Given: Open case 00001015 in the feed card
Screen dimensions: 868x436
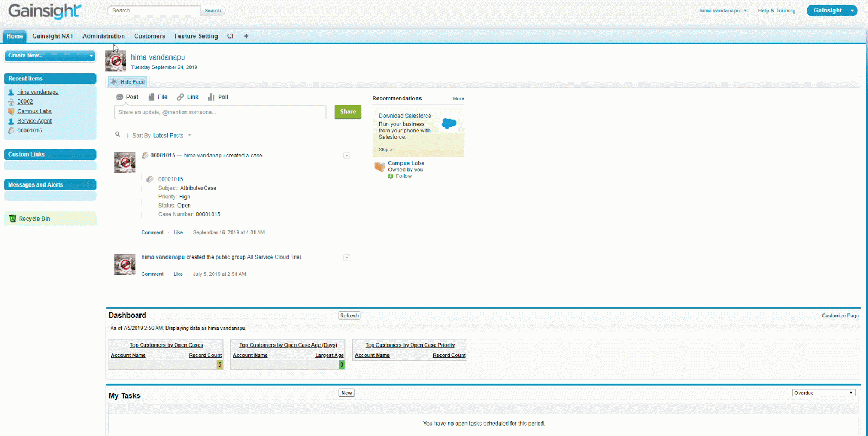Looking at the screenshot, I should click(x=171, y=179).
